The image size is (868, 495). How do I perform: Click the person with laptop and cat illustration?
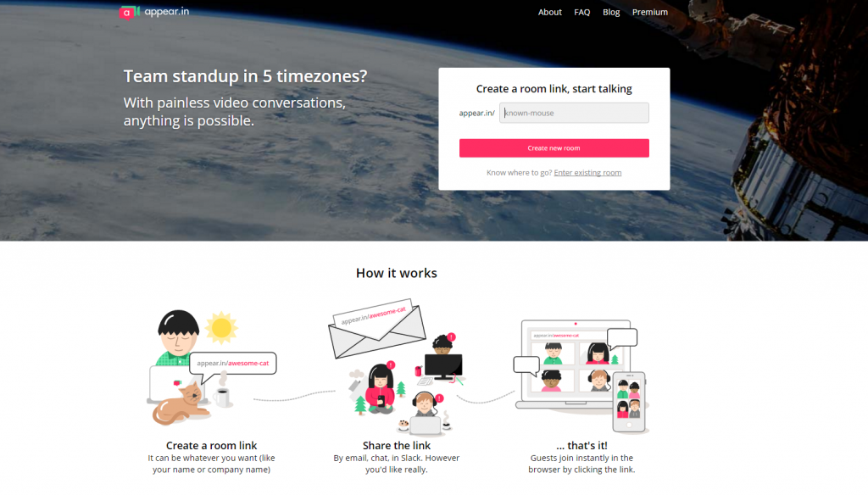coord(180,368)
